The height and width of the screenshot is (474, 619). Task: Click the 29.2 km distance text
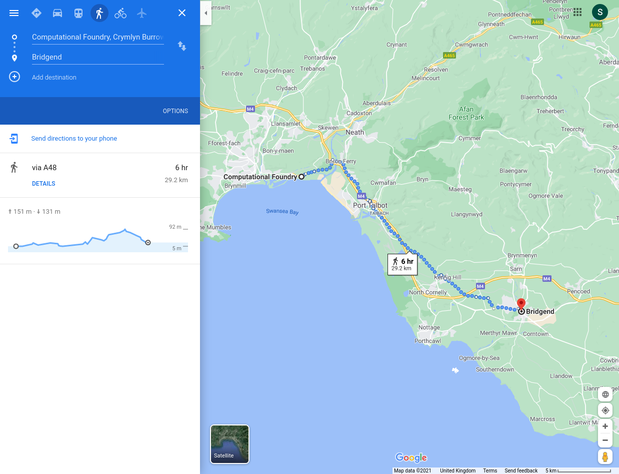coord(176,180)
